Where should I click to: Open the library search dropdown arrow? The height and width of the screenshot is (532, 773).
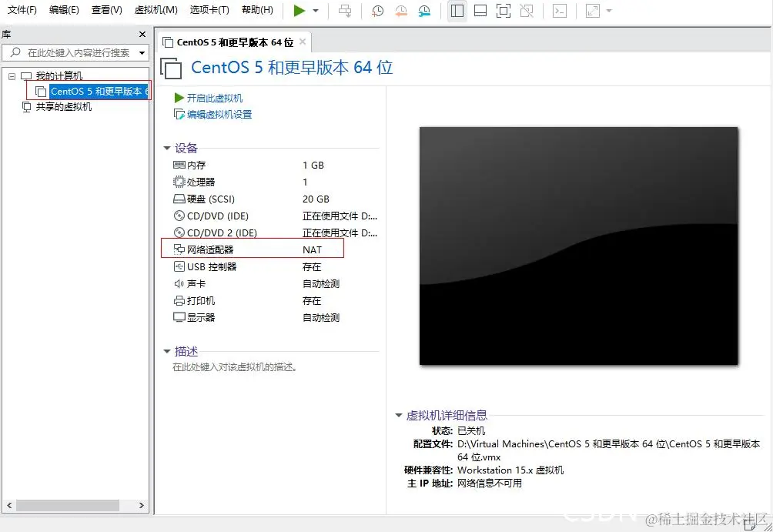click(142, 53)
